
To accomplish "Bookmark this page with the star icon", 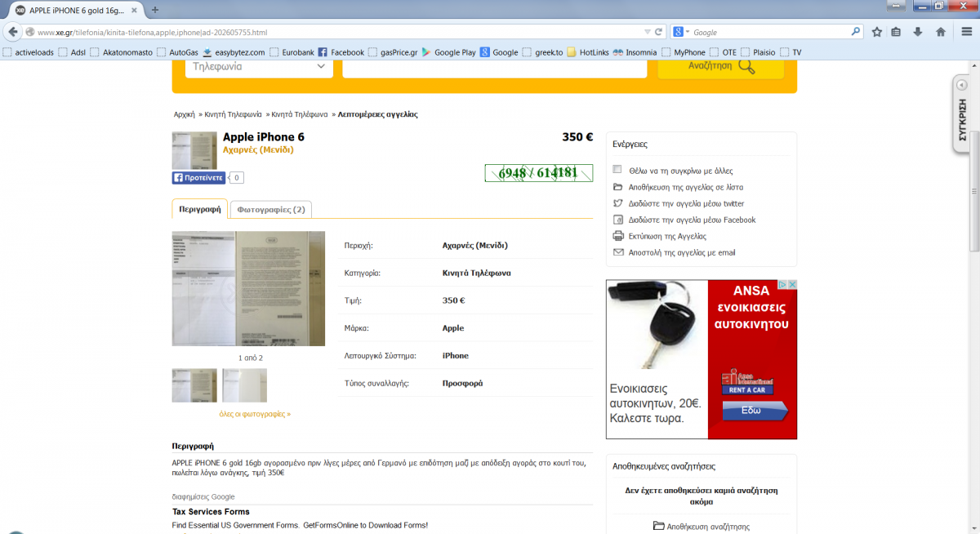I will (x=876, y=32).
